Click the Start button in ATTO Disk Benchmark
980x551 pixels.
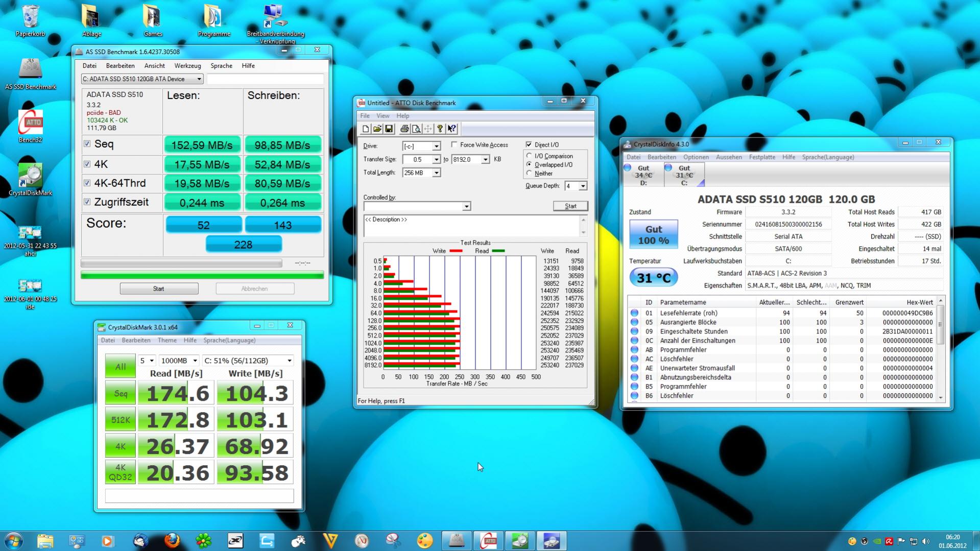(x=570, y=206)
